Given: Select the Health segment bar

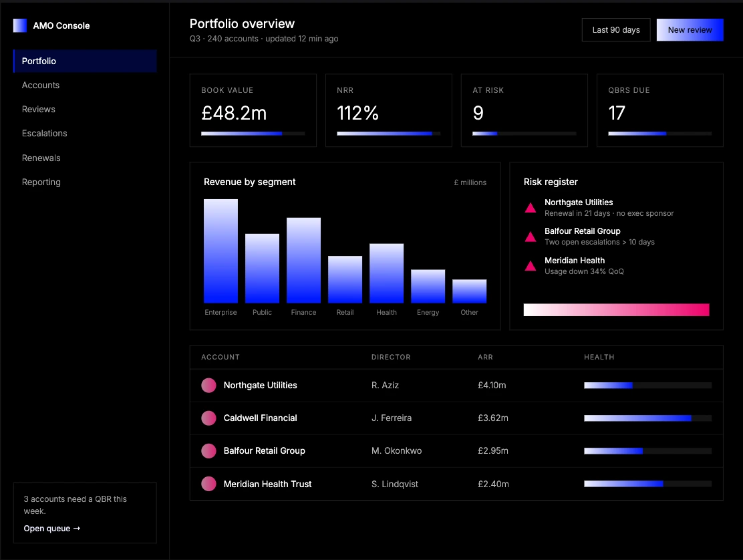Looking at the screenshot, I should click(x=387, y=273).
